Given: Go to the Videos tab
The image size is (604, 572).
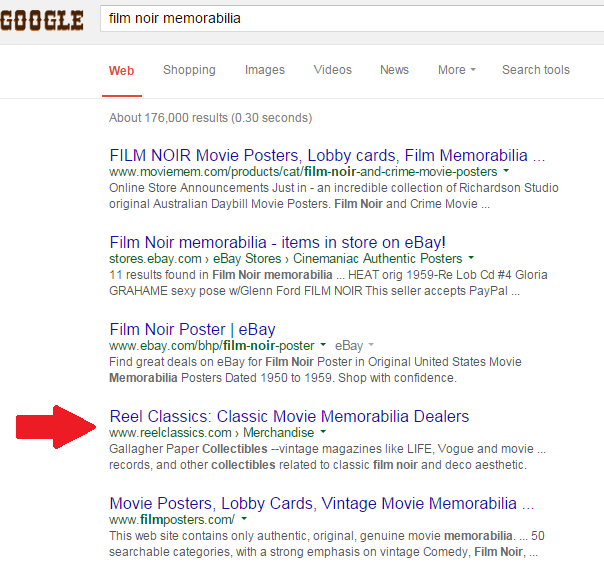Looking at the screenshot, I should click(333, 70).
